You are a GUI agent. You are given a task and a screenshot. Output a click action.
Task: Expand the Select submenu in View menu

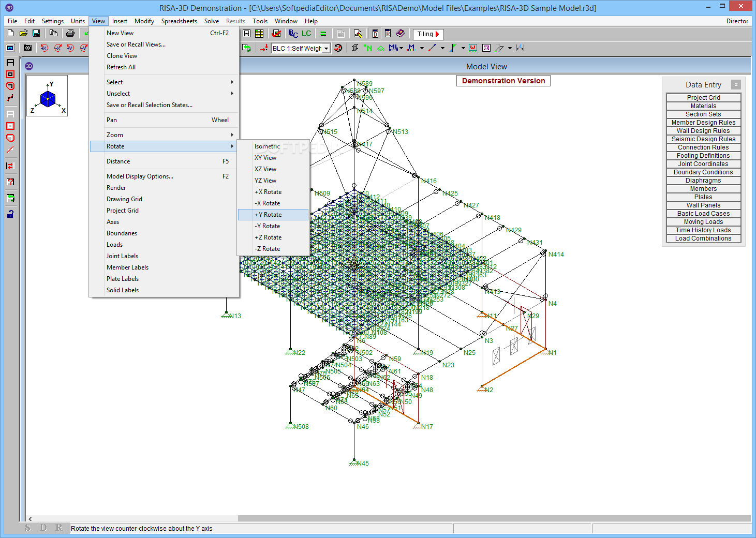[x=164, y=82]
